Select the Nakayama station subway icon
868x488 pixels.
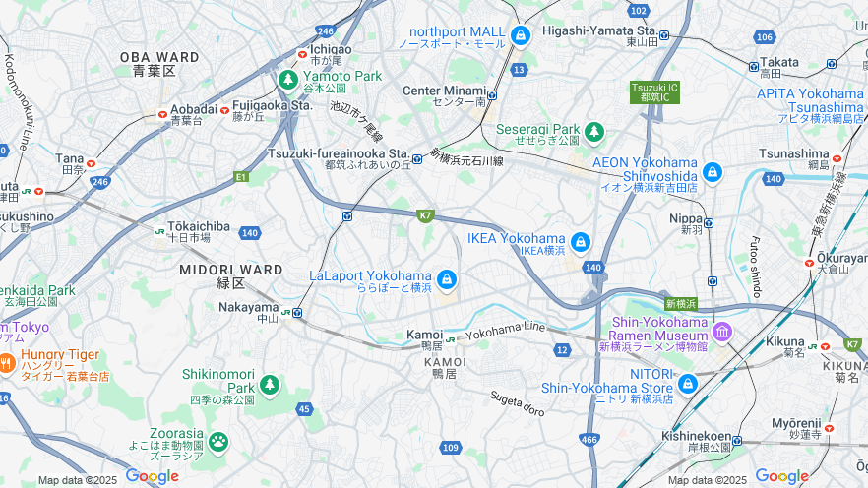point(297,313)
